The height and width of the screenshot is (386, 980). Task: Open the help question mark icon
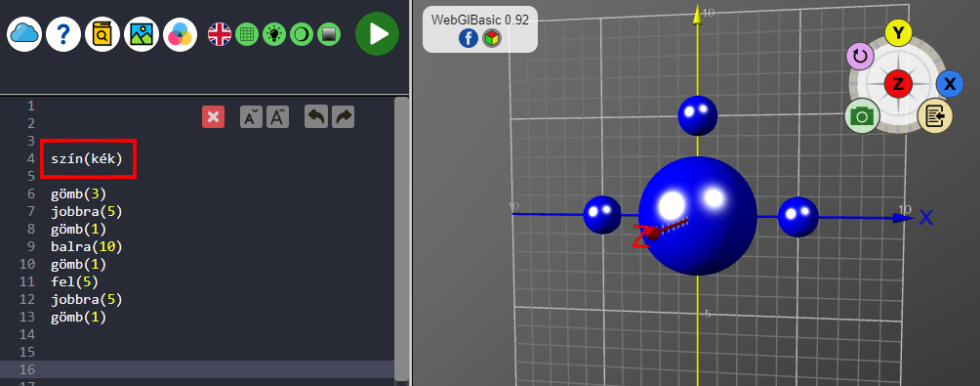[63, 34]
